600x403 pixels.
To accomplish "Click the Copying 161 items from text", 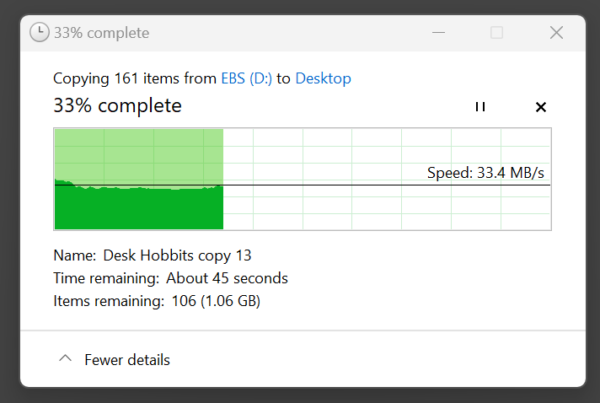I will click(x=134, y=78).
